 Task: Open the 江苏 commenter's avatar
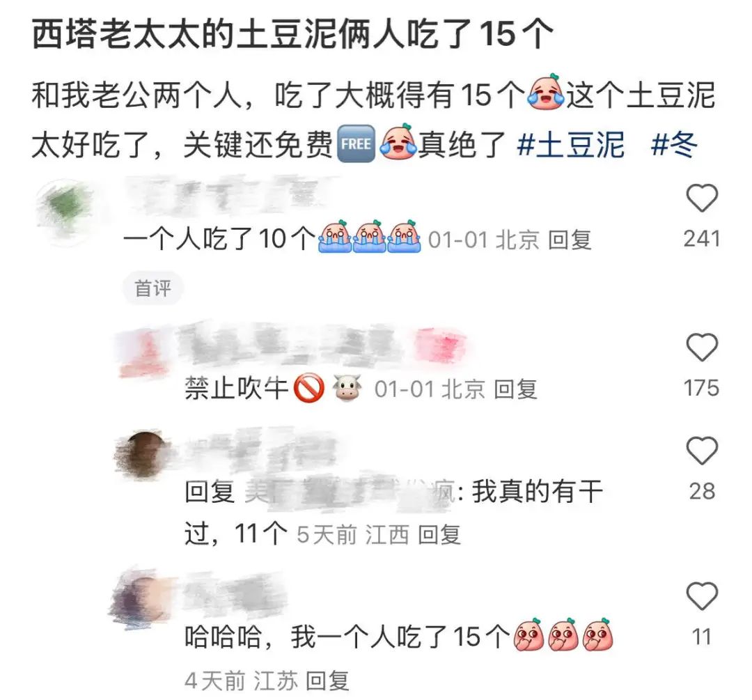(x=140, y=600)
